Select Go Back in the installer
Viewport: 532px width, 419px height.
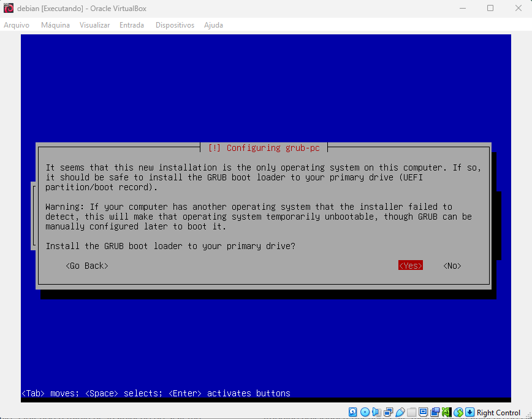coord(87,266)
